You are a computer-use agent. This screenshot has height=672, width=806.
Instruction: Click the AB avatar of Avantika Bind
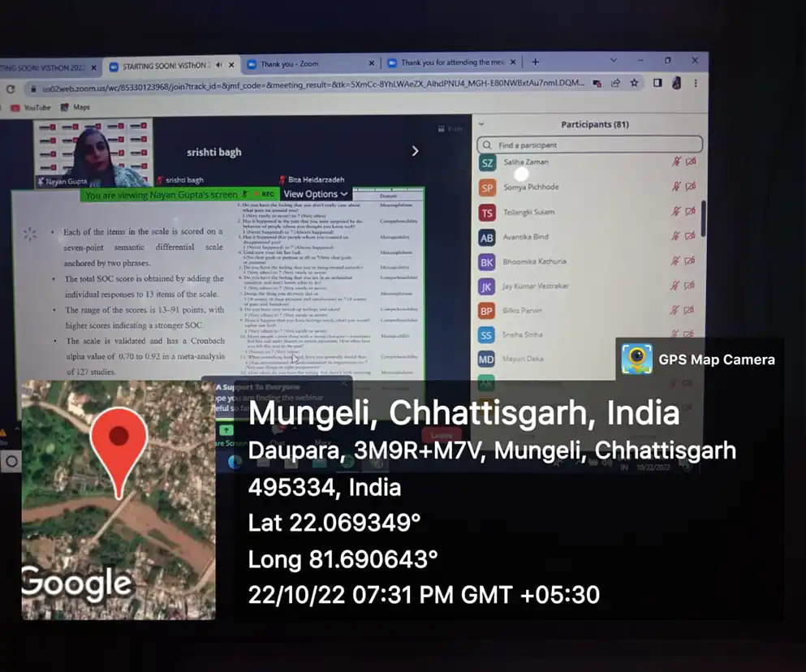487,237
